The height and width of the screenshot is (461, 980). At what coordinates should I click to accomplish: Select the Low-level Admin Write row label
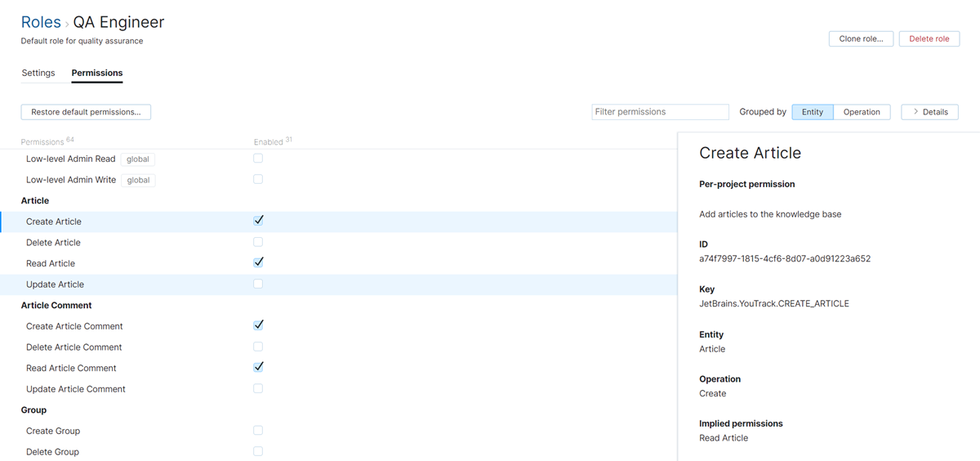coord(71,180)
